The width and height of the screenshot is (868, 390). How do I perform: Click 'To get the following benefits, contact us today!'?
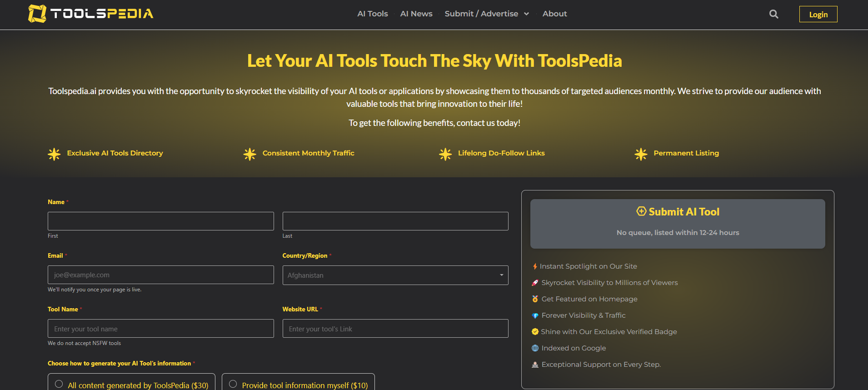(x=434, y=123)
